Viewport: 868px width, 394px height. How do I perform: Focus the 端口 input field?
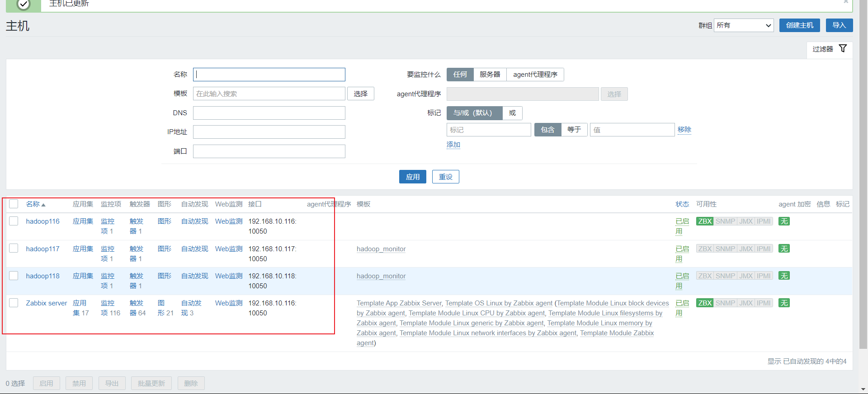click(x=269, y=151)
